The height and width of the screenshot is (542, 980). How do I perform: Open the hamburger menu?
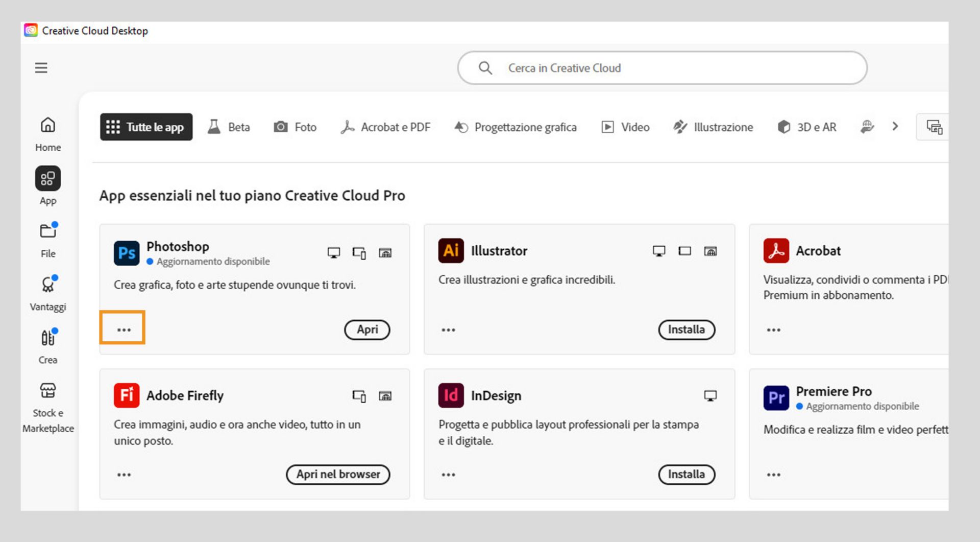tap(41, 68)
